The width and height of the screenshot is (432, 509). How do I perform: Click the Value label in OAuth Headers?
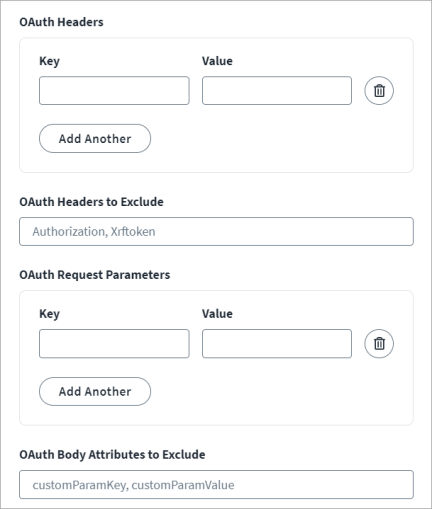217,61
